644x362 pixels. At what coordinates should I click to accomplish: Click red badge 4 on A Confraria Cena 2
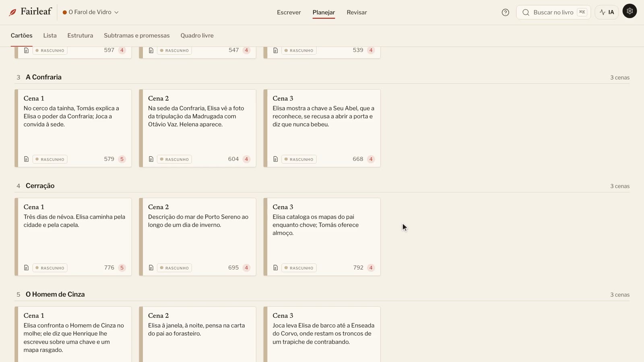[246, 159]
